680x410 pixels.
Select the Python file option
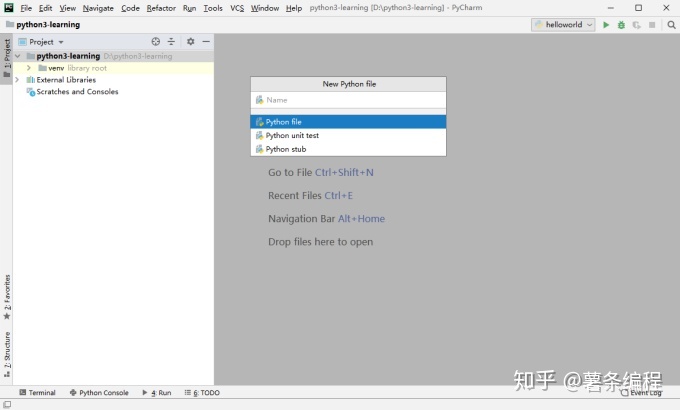[x=348, y=122]
